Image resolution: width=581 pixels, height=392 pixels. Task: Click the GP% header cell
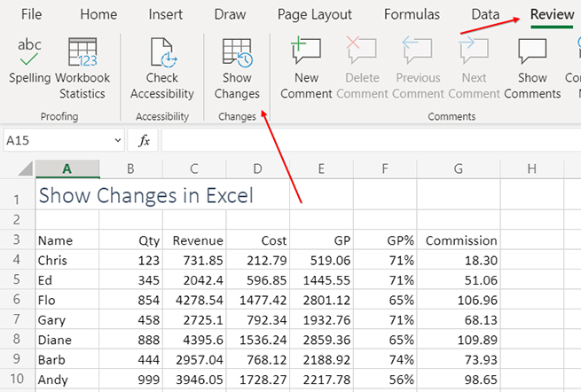[x=385, y=239]
